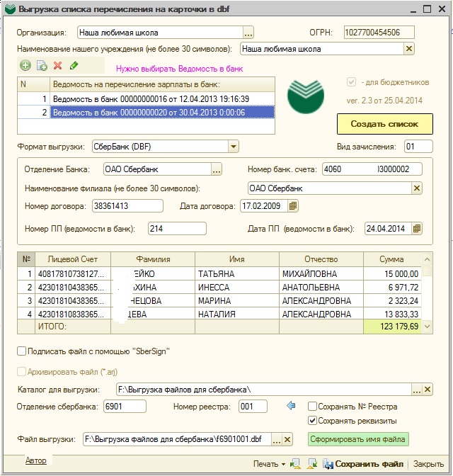Screen dimensions: 453x476
Task: Select the row with ИНЕССА АНАТОЛЬЕВНА
Action: (219, 287)
